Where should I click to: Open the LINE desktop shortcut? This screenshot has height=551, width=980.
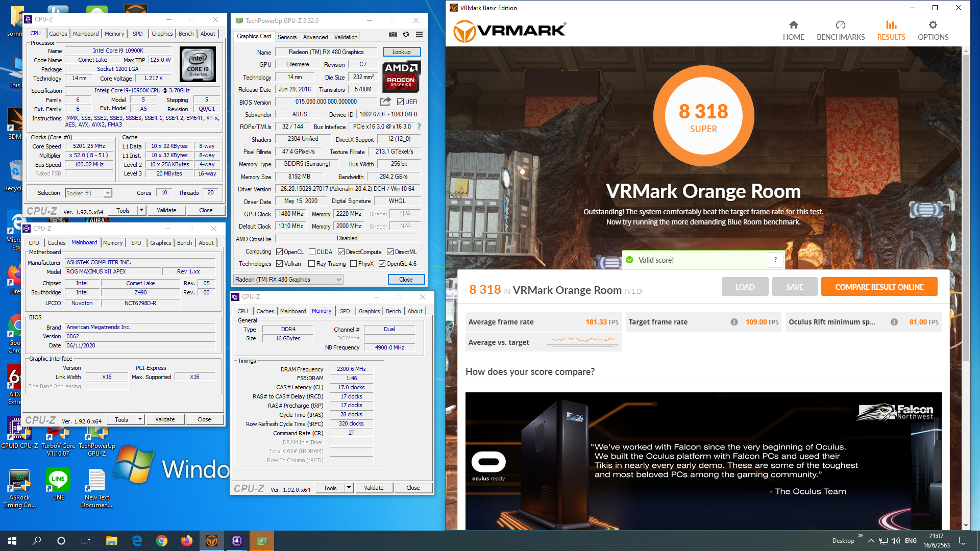click(58, 484)
